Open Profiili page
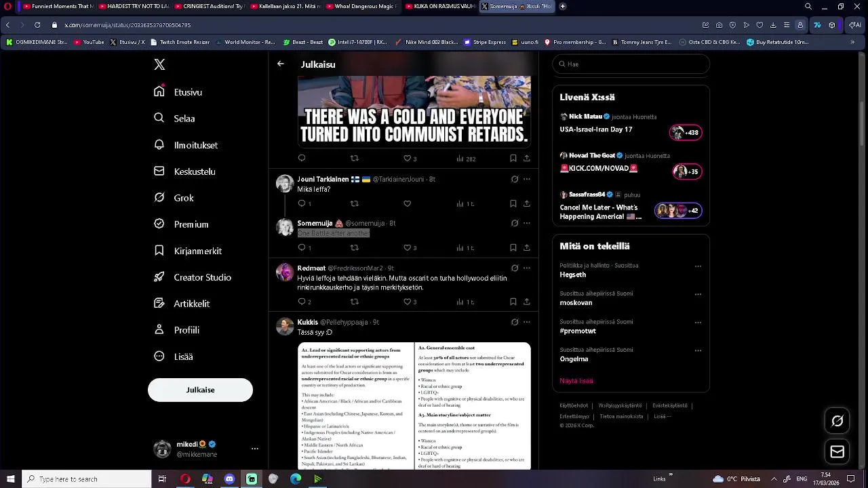This screenshot has width=868, height=488. pyautogui.click(x=176, y=330)
